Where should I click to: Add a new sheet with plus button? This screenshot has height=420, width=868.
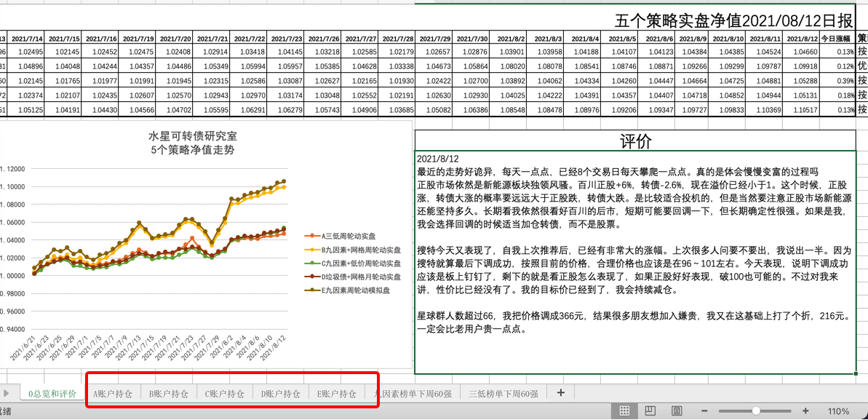click(560, 393)
